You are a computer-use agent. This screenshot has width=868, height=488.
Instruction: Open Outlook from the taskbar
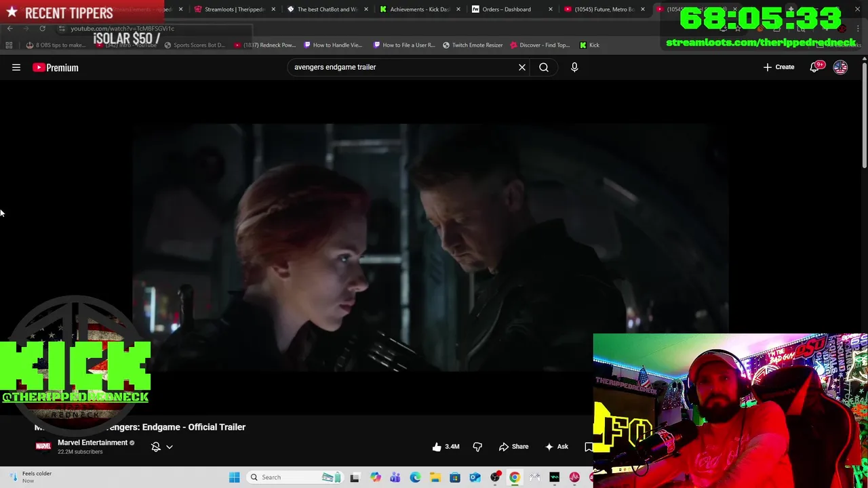pos(475,477)
